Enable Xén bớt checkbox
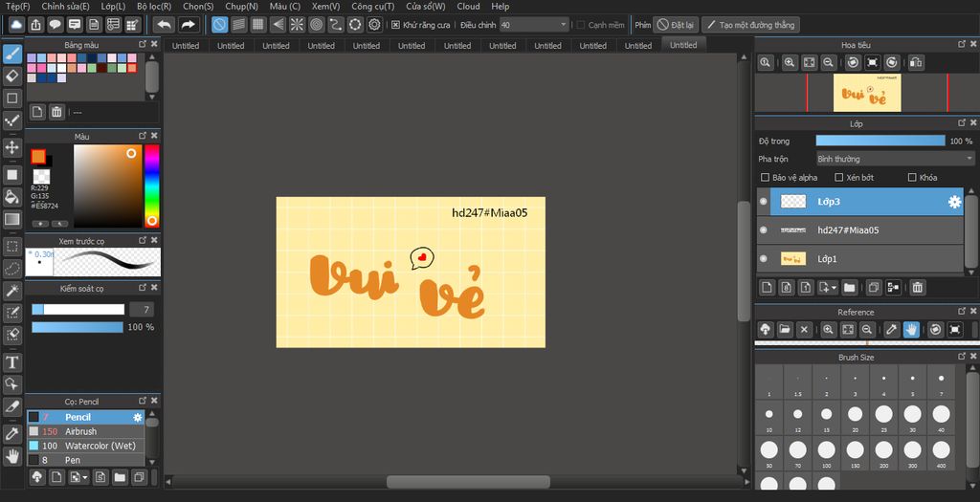The height and width of the screenshot is (502, 980). pyautogui.click(x=838, y=177)
